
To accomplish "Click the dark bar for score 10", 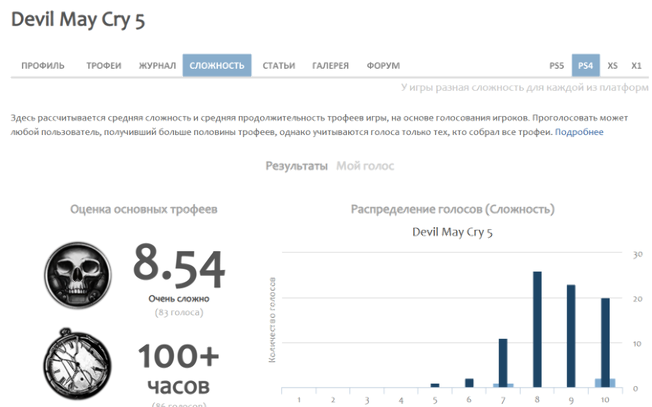I will 605,343.
